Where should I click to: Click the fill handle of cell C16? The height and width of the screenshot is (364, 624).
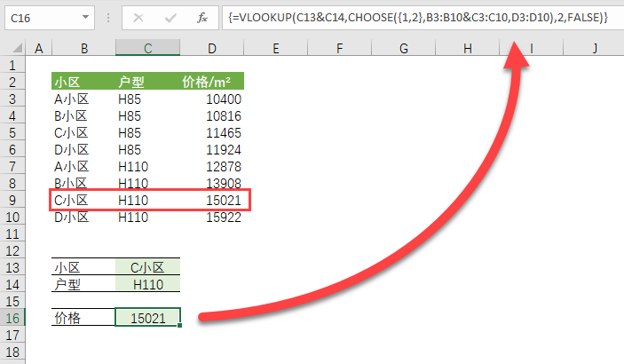tap(180, 325)
